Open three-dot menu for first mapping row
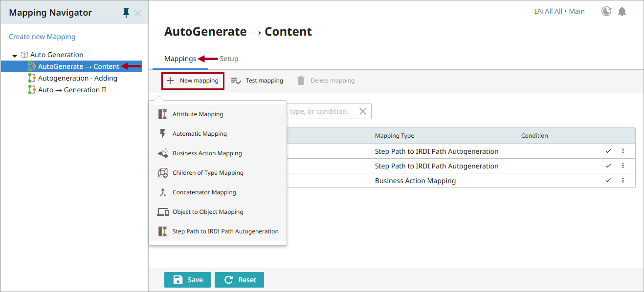This screenshot has height=292, width=644. [x=623, y=151]
